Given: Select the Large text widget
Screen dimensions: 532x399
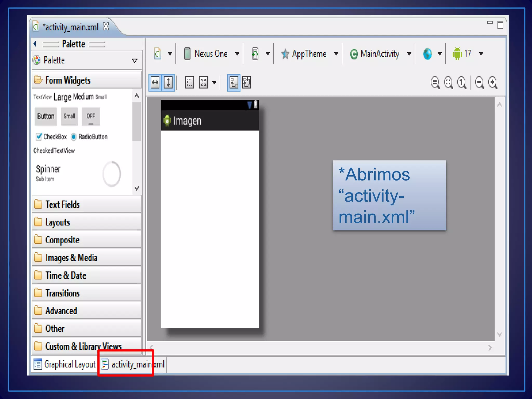Looking at the screenshot, I should 62,97.
